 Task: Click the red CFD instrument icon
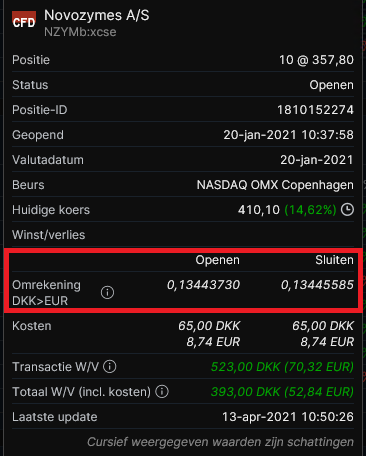(24, 20)
